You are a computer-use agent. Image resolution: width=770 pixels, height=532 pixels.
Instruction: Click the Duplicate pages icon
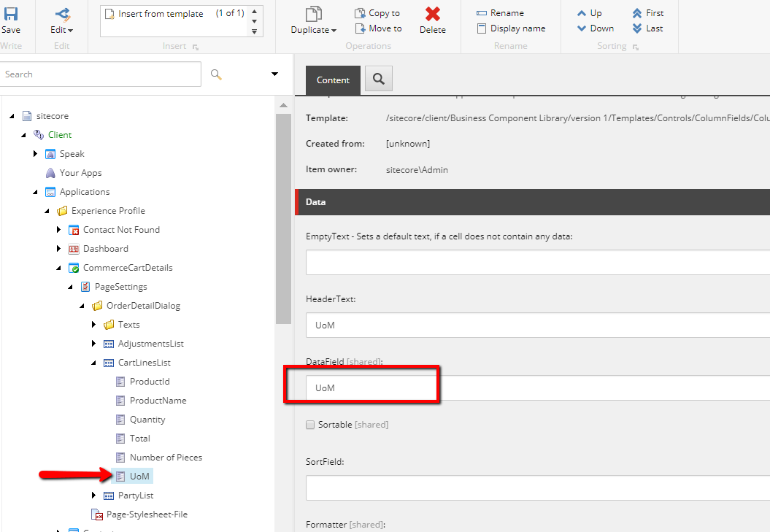coord(313,14)
